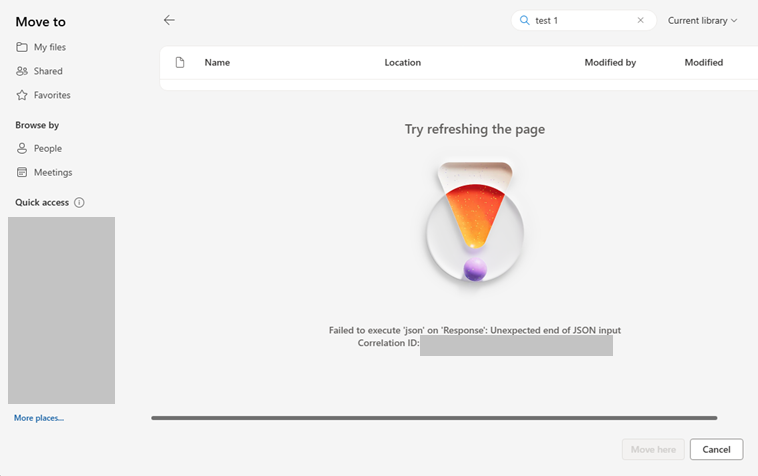Image resolution: width=758 pixels, height=476 pixels.
Task: Click the Correlation ID label
Action: 388,343
